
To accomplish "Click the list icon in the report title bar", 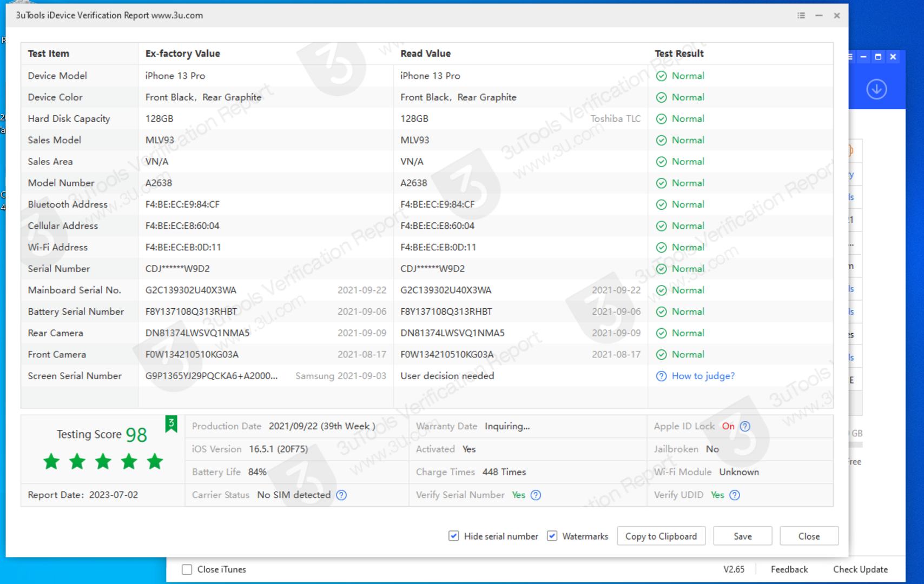I will tap(801, 16).
